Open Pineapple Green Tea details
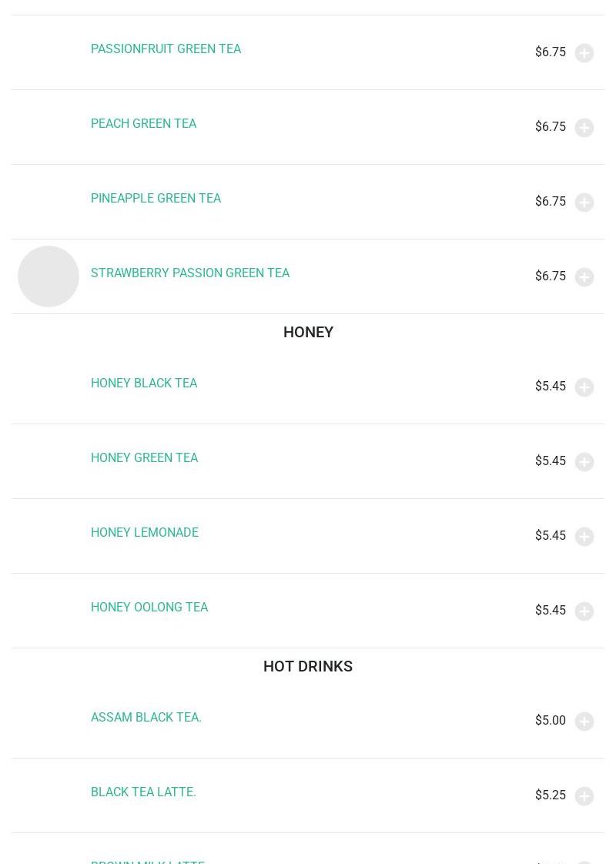Viewport: 616px width, 864px height. tap(156, 199)
